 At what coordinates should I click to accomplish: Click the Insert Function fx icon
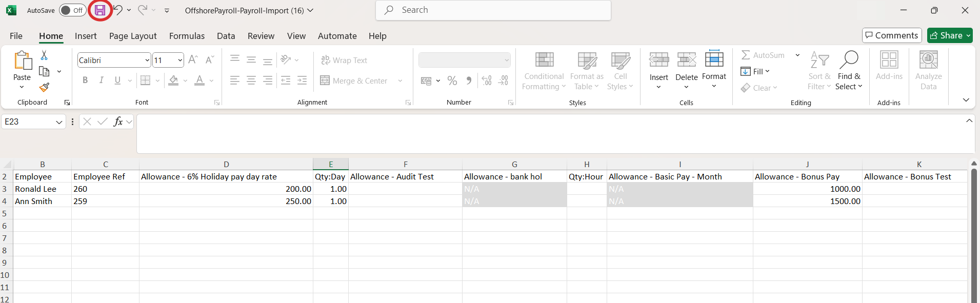(118, 122)
